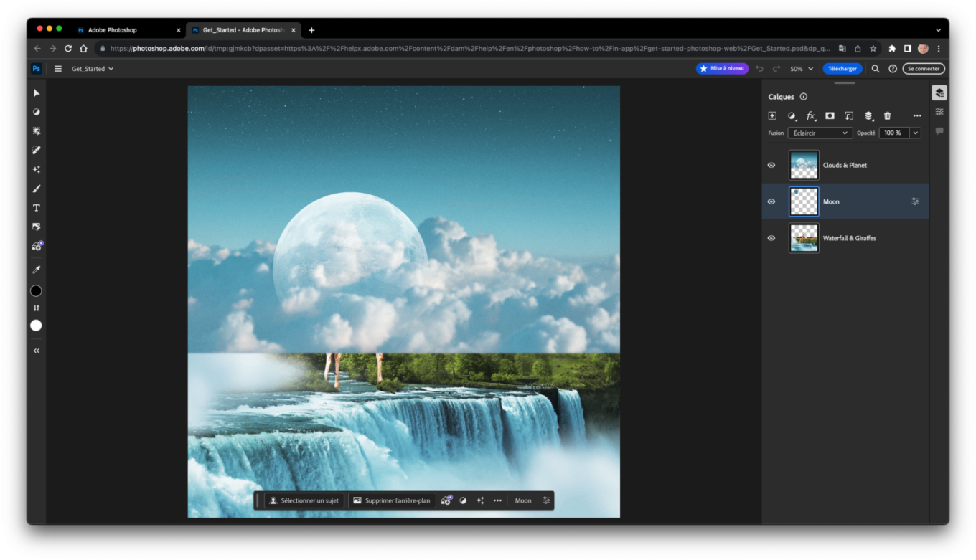Open the layer grouping stack icon

(x=868, y=115)
